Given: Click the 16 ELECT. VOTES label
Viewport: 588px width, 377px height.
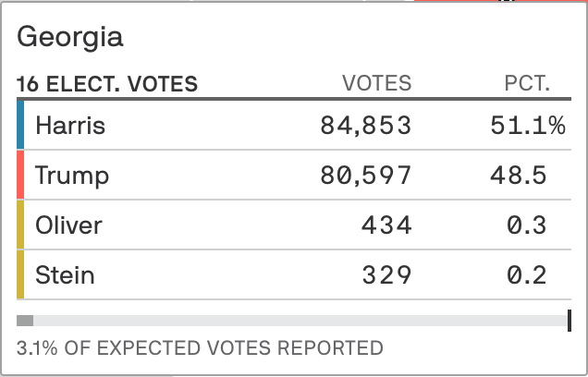Looking at the screenshot, I should 107,85.
